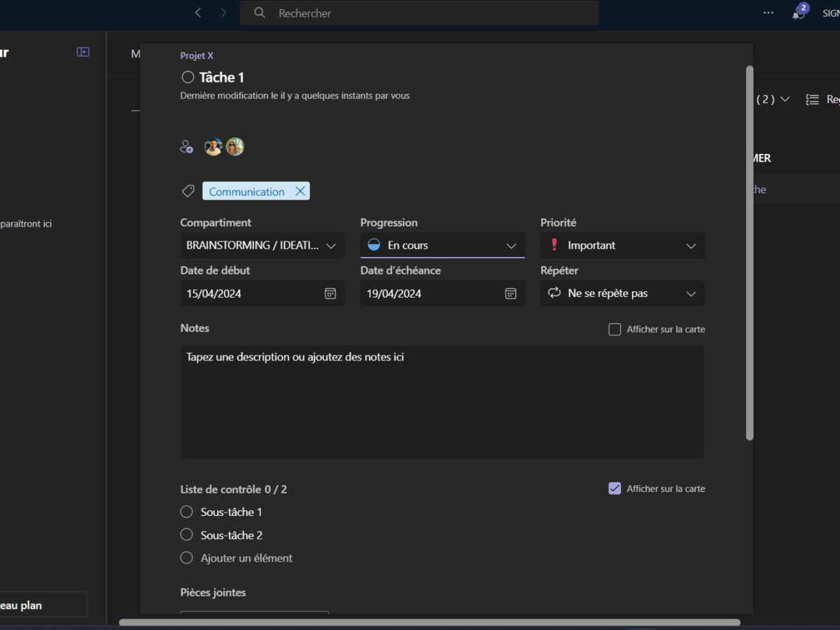Mark Tâche 1 as complete
This screenshot has height=630, width=840.
188,77
